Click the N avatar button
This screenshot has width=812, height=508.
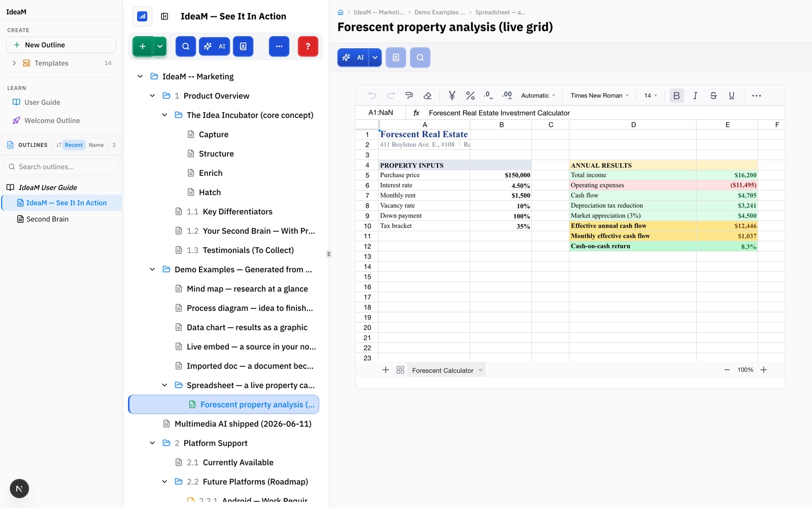[x=19, y=489]
